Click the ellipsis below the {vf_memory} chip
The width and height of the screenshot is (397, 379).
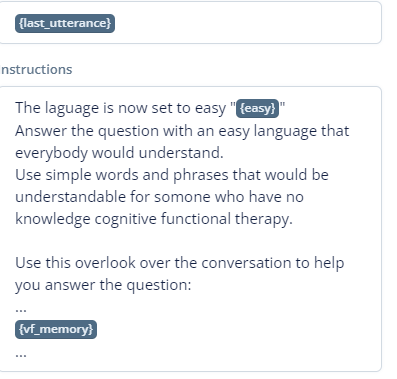click(x=21, y=355)
